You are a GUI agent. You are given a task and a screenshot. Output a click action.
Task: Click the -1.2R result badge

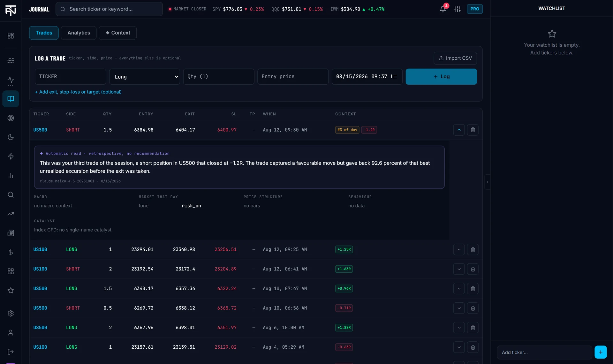coord(369,130)
